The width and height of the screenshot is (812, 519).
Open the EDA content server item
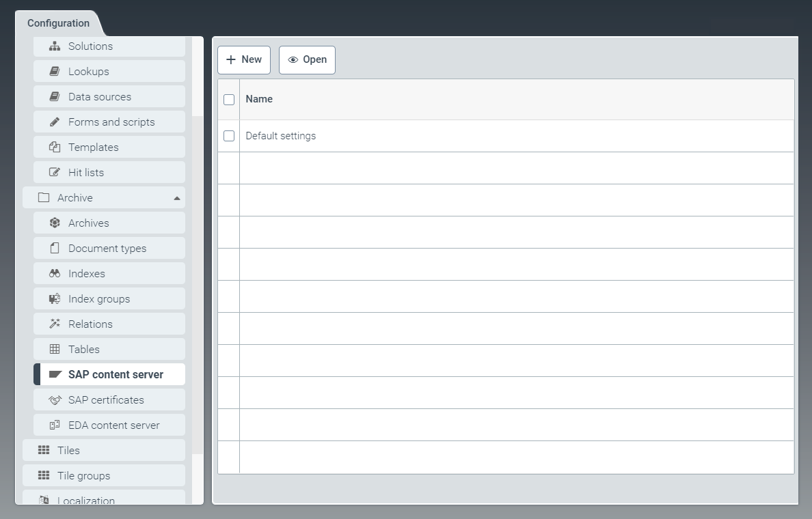click(113, 425)
